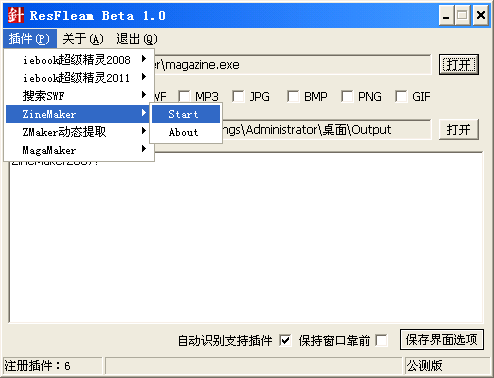Enable the PNG checkbox
Viewport: 494px width, 378px height.
pos(347,96)
